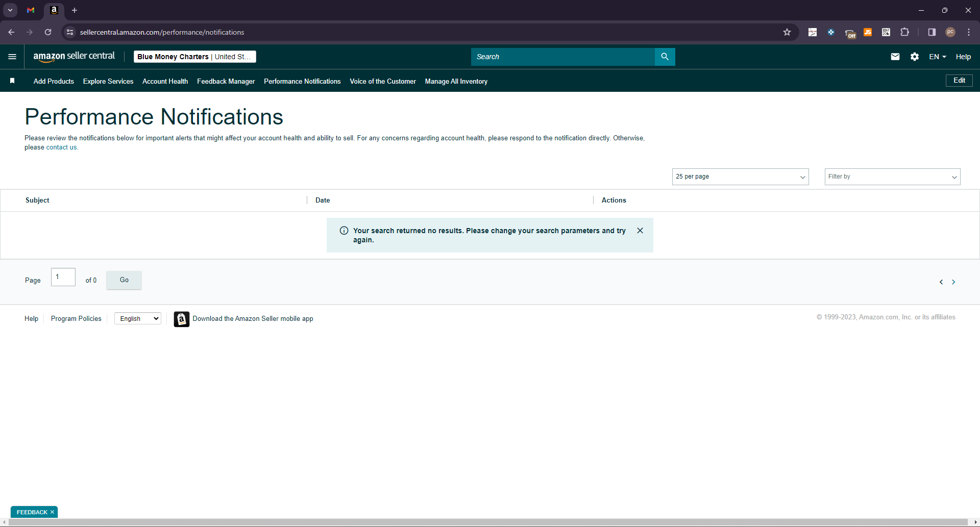Click Download the Amazon Seller mobile app

click(x=253, y=318)
